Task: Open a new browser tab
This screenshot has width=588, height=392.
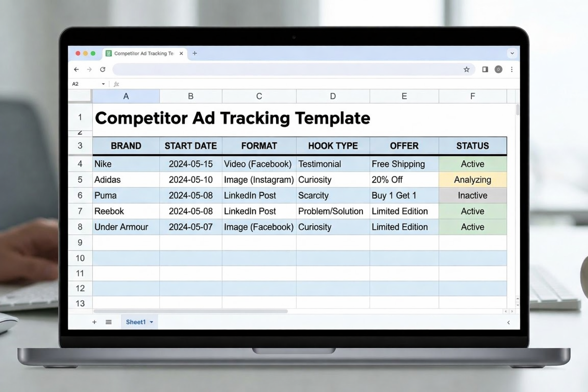Action: coord(195,53)
